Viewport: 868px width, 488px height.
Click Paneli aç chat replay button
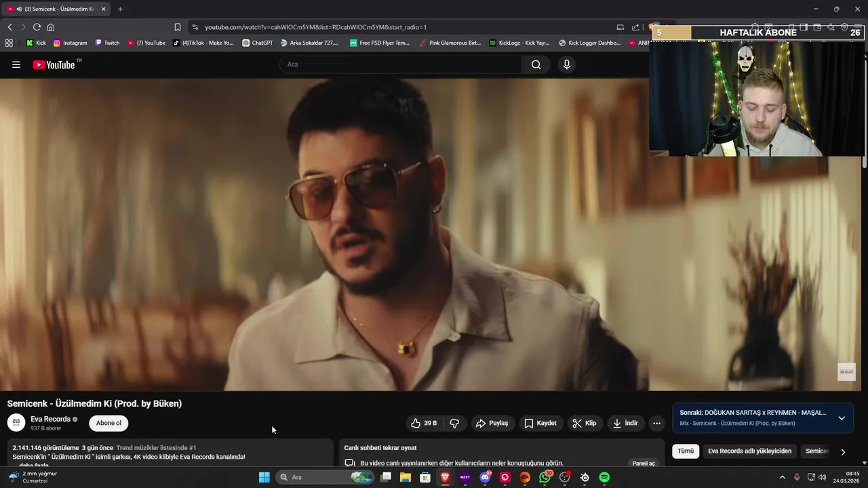click(x=644, y=464)
